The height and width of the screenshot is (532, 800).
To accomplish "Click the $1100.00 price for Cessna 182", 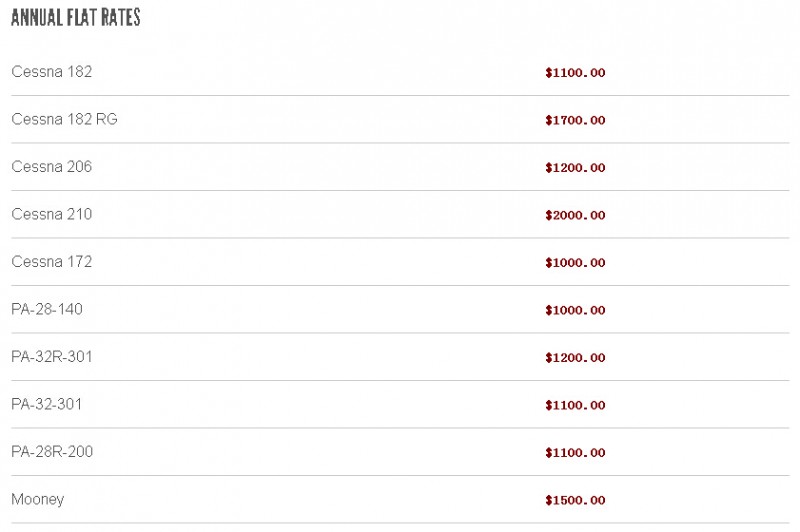I will [575, 72].
